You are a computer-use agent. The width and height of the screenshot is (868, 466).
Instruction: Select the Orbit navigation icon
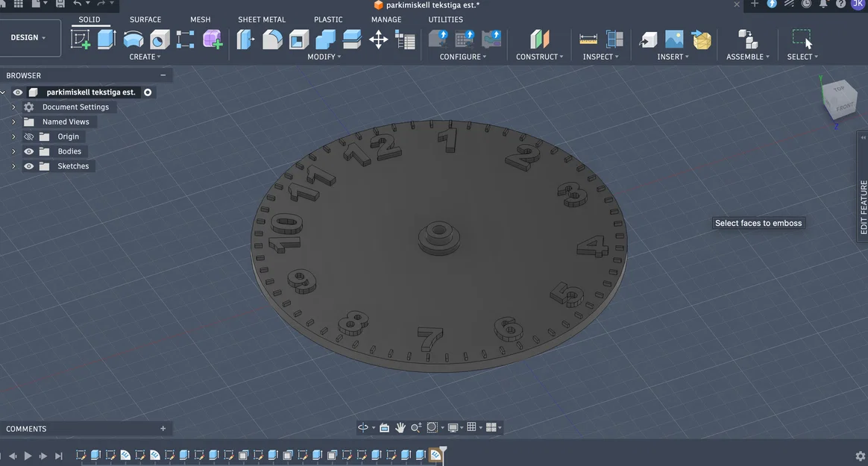click(x=363, y=427)
